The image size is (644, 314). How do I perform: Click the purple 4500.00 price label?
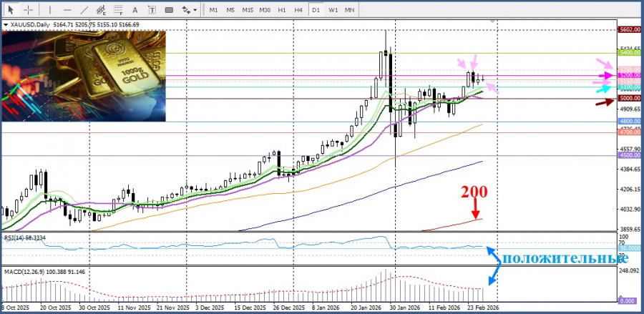[x=629, y=155]
